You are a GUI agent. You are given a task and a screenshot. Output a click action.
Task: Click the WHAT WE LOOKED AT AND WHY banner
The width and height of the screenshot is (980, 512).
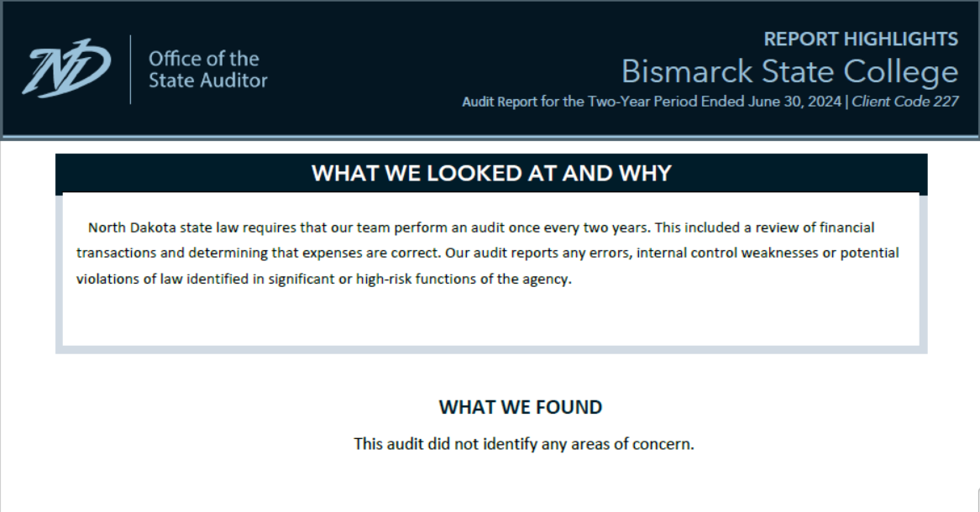(x=491, y=173)
